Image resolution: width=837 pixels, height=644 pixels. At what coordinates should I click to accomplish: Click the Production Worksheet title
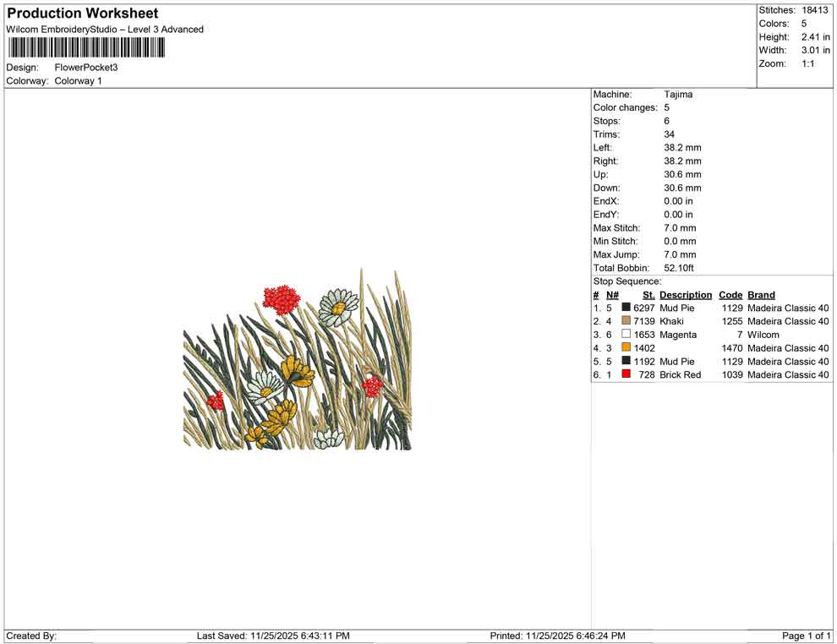pos(82,14)
